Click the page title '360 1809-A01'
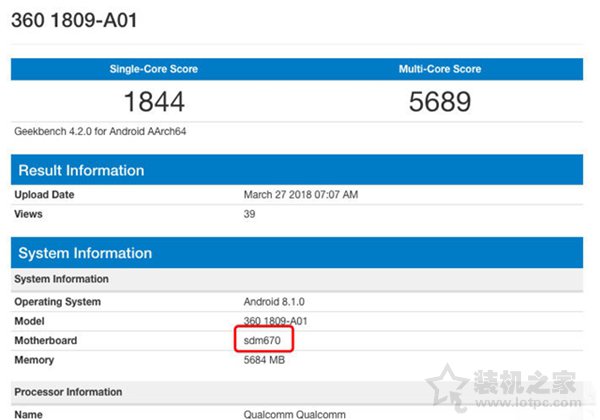Screen dimensions: 600x420 [x=74, y=20]
